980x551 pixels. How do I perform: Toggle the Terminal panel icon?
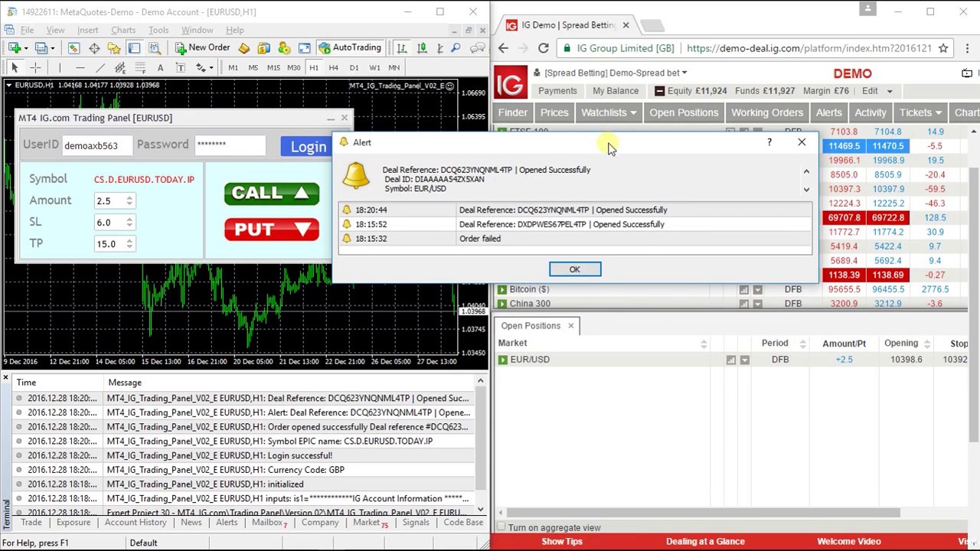pos(134,47)
